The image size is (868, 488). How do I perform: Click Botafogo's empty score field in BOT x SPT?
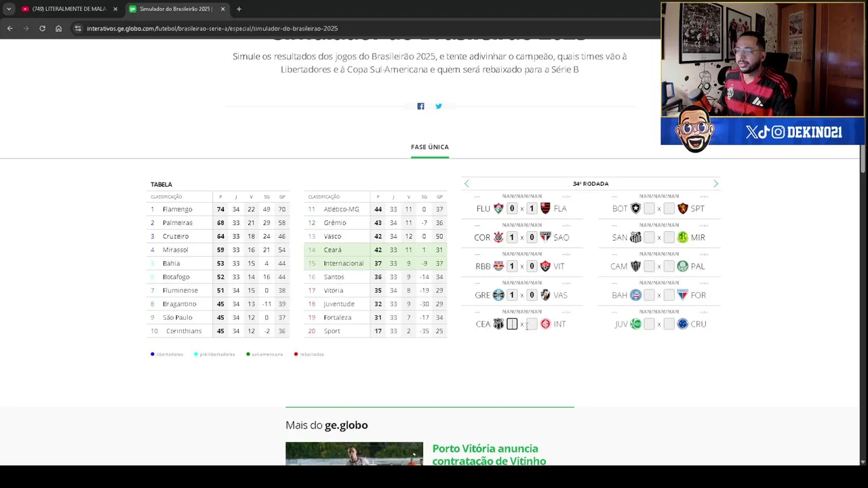(x=649, y=209)
